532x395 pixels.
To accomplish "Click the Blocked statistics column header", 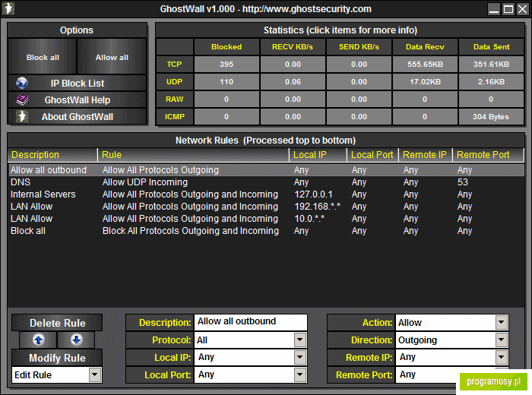I will (x=226, y=47).
